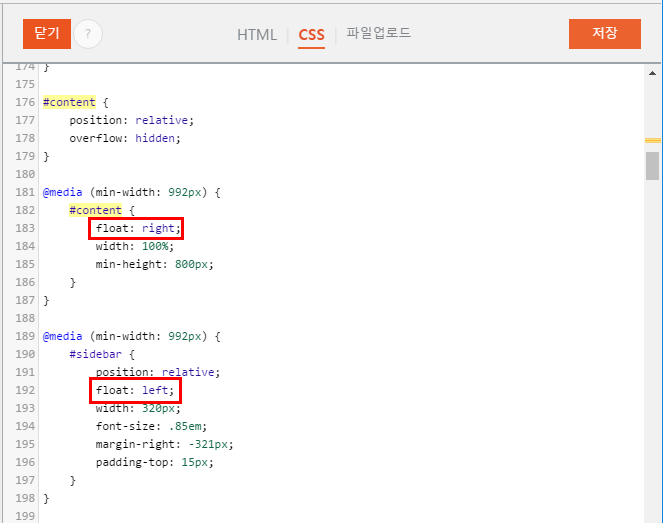Click line number 199 in gutter

pyautogui.click(x=25, y=516)
